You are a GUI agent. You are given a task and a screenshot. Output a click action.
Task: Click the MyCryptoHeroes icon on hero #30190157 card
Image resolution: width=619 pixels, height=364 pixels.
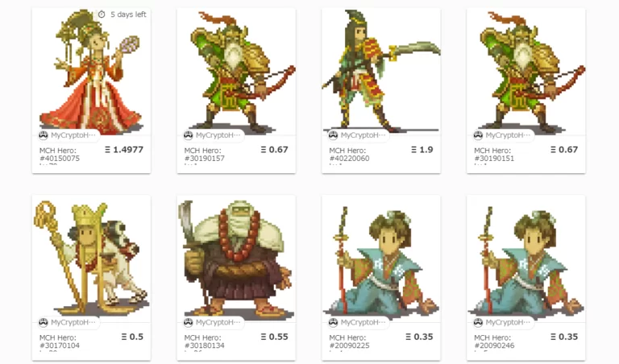coord(189,135)
